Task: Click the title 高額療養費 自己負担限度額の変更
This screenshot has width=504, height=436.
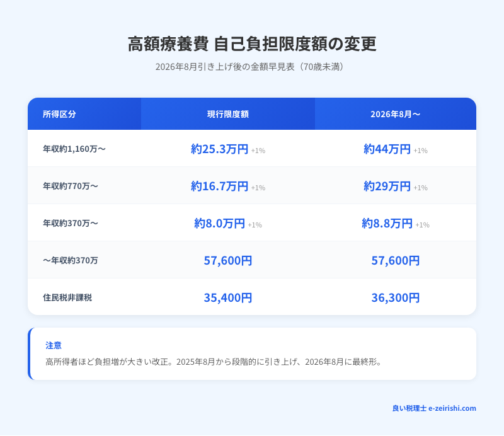Action: pos(252,44)
